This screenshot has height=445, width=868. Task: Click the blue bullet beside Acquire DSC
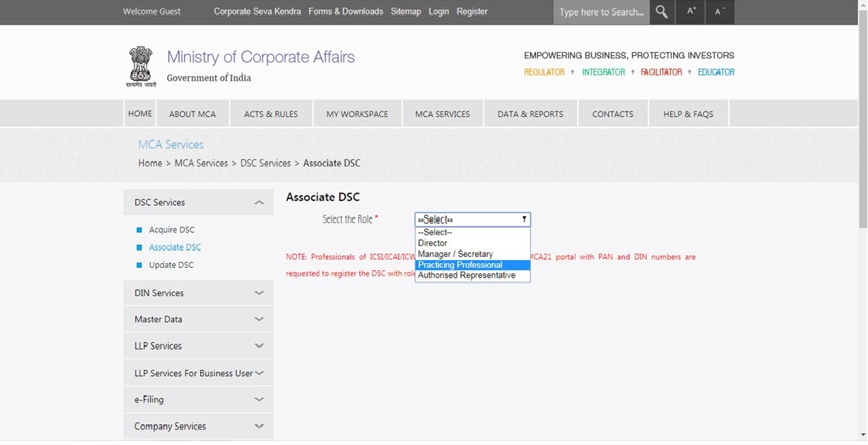(x=139, y=230)
